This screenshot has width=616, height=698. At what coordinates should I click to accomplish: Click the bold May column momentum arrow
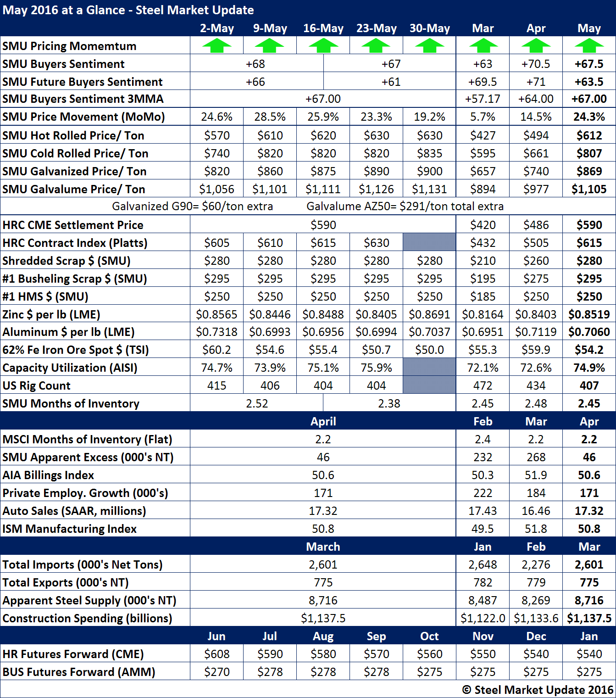tap(589, 46)
